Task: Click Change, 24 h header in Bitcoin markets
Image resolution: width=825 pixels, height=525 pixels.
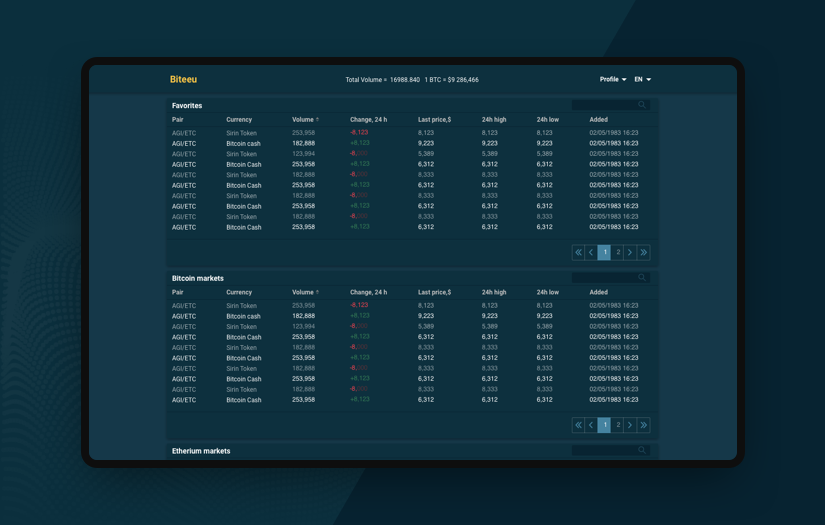Action: pyautogui.click(x=368, y=292)
